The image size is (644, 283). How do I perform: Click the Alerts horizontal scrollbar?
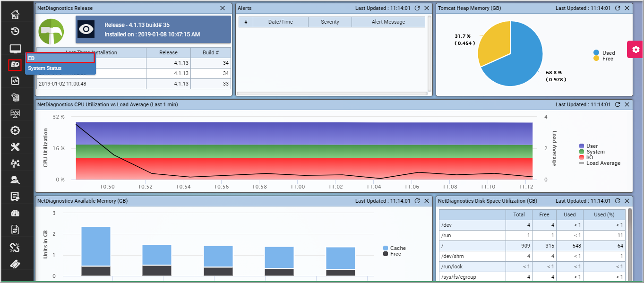tap(331, 94)
